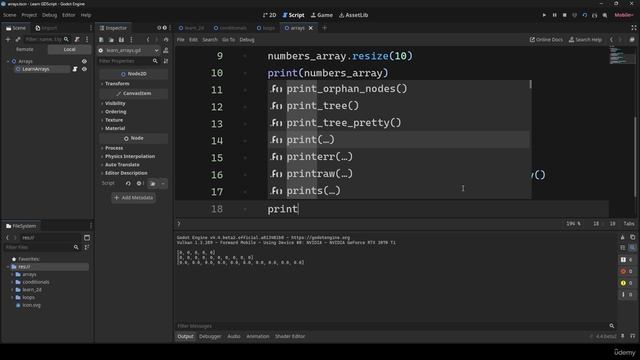Clear the Output panel log
Image resolution: width=640 pixels, height=360 pixels.
click(622, 237)
